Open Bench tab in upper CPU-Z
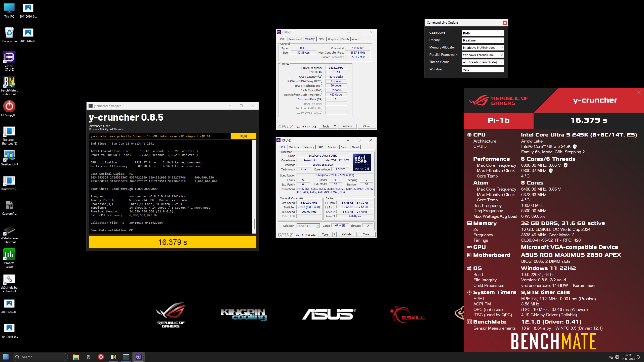Image resolution: width=644 pixels, height=362 pixels. (345, 39)
